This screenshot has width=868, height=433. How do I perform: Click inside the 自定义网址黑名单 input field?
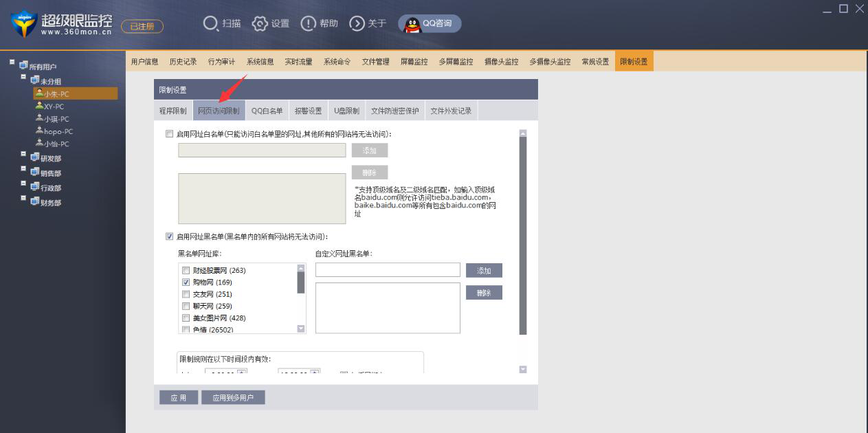pos(387,269)
